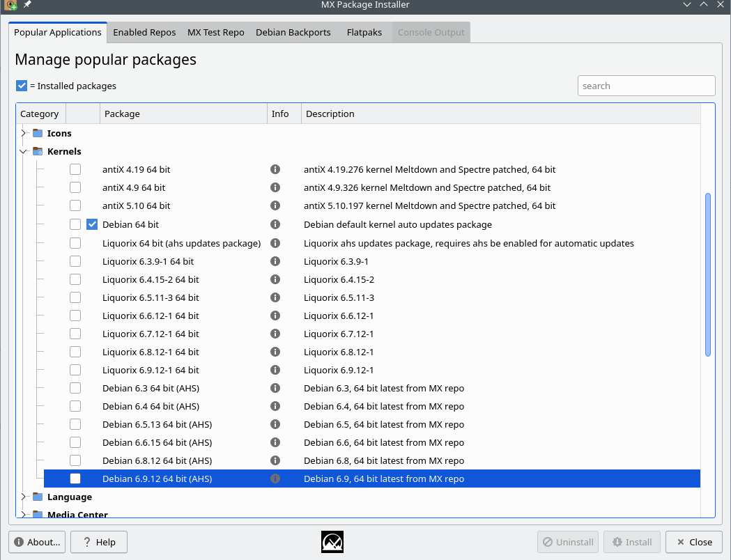731x560 pixels.
Task: Click info icon for Liquorix 6.7.12-1
Action: [275, 334]
